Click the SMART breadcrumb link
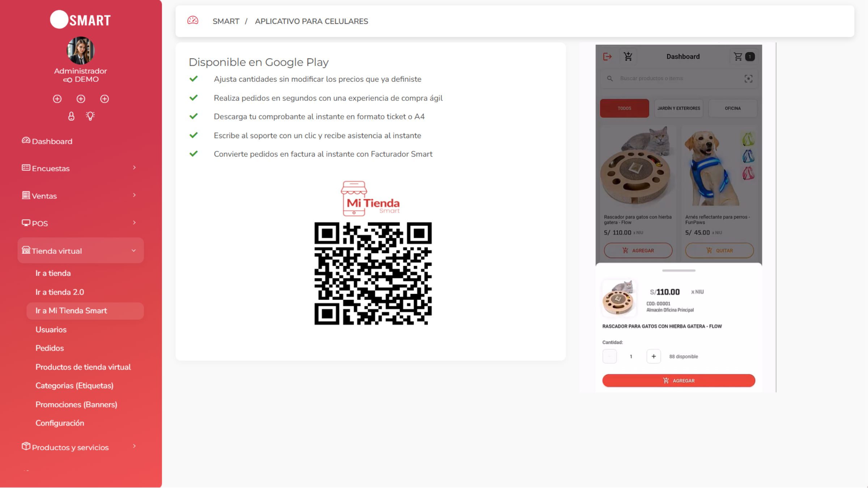868x488 pixels. point(226,21)
